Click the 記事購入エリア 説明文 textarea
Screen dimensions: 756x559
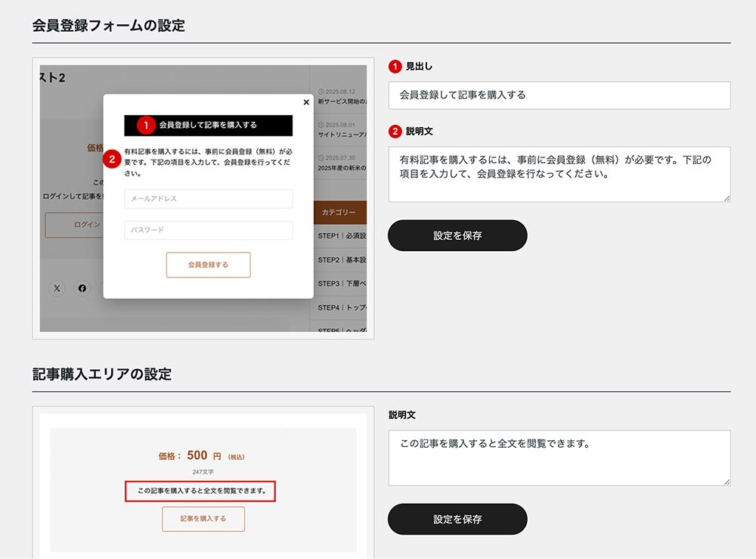pyautogui.click(x=559, y=458)
